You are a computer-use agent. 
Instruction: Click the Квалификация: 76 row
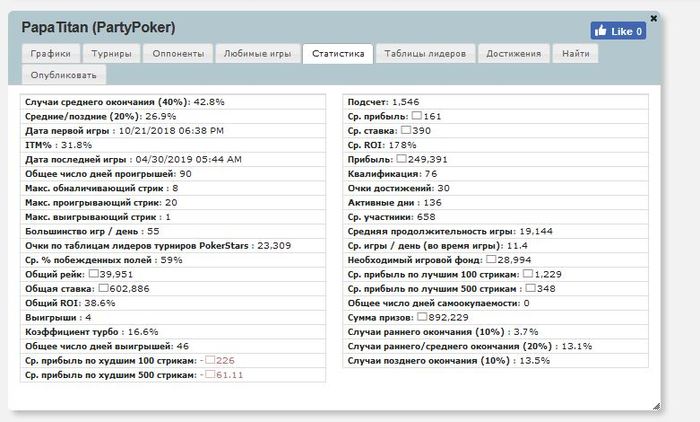tap(496, 174)
